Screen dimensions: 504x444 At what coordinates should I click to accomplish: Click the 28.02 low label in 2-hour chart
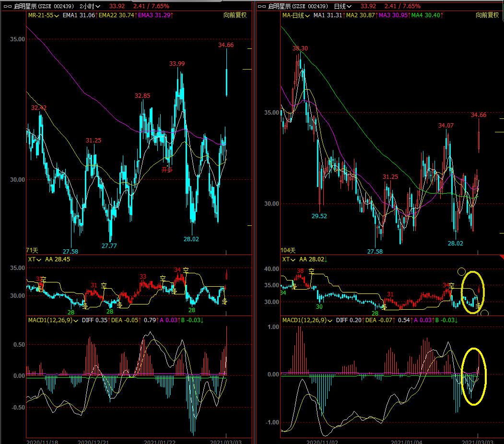point(191,239)
